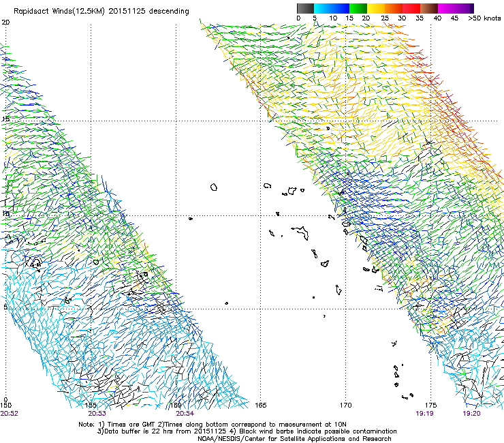Click the latitude label '15'
The width and height of the screenshot is (504, 443).
5,119
